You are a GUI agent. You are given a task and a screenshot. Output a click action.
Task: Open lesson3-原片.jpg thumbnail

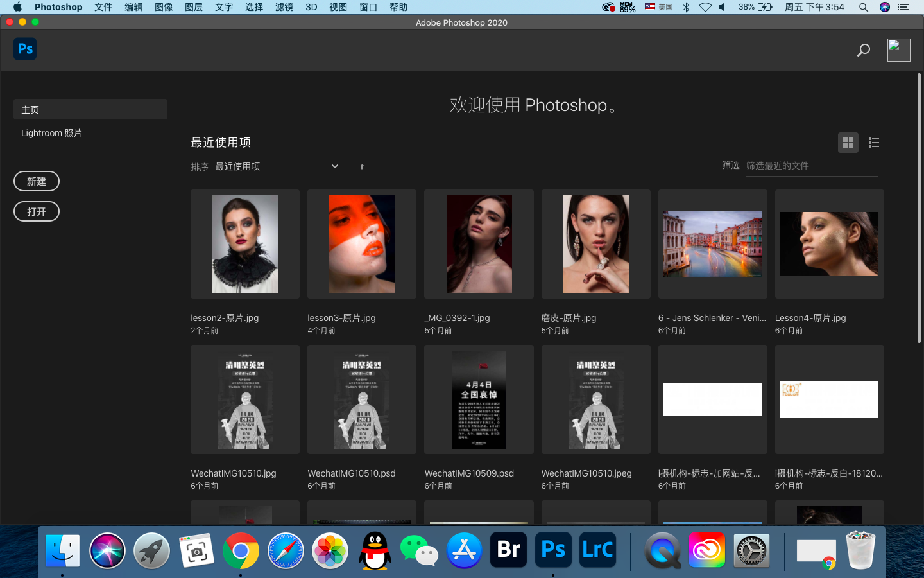[x=362, y=244]
